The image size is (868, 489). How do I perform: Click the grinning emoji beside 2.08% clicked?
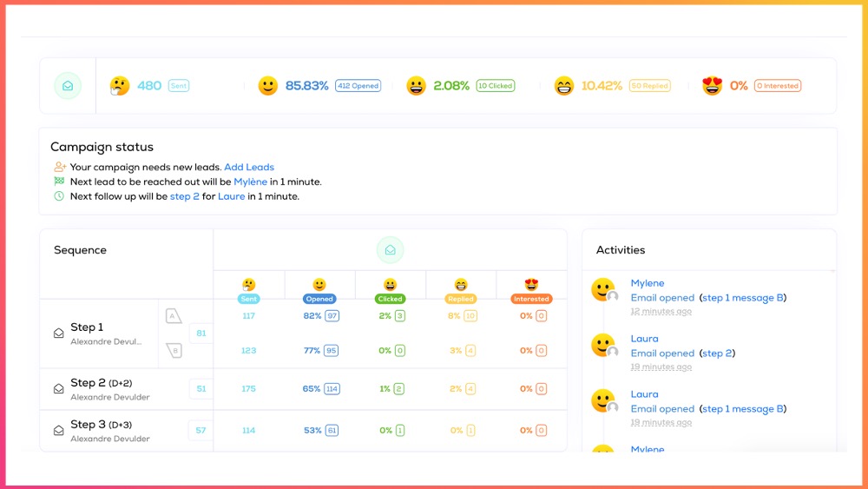click(416, 86)
